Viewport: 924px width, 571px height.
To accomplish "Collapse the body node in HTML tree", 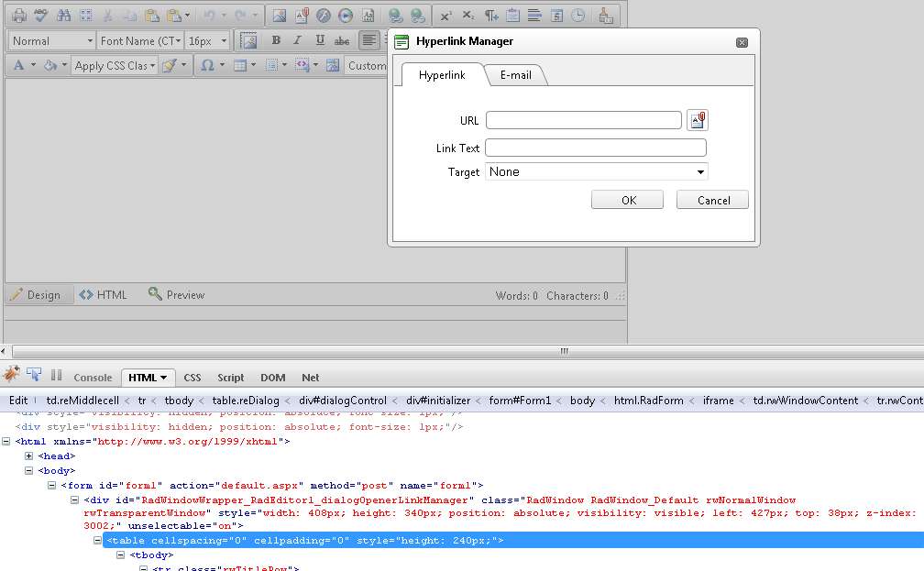I will pyautogui.click(x=28, y=471).
